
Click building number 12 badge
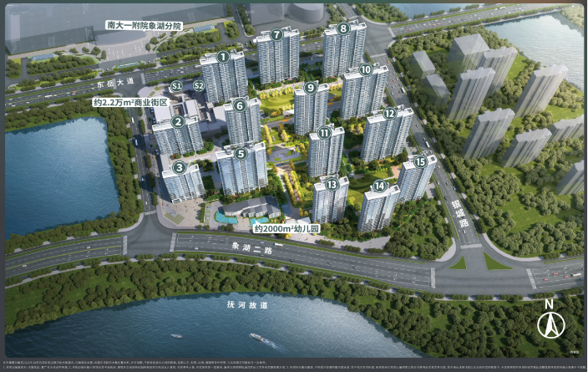click(x=389, y=113)
